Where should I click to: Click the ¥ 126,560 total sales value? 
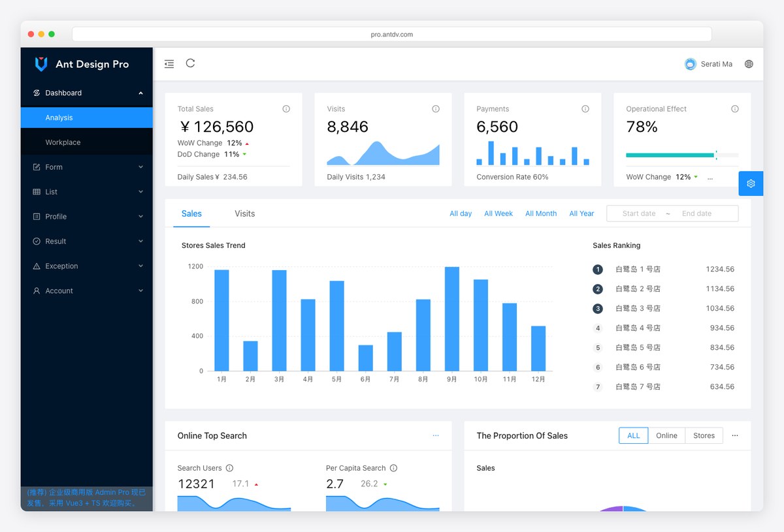coord(216,127)
